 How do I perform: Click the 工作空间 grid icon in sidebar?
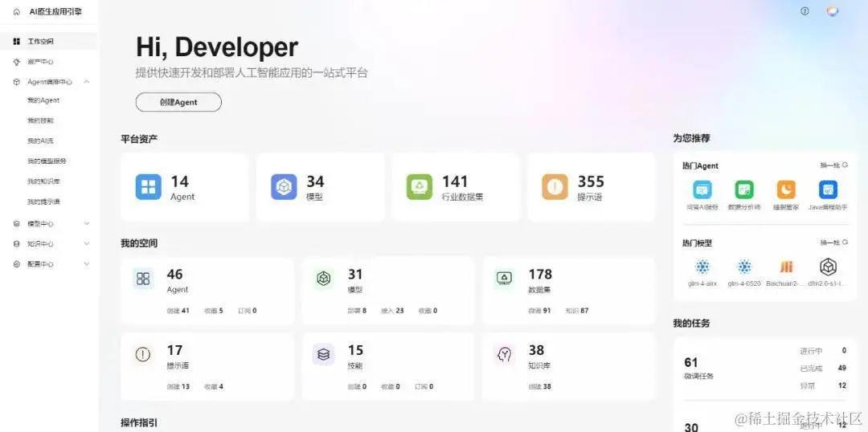click(x=16, y=42)
